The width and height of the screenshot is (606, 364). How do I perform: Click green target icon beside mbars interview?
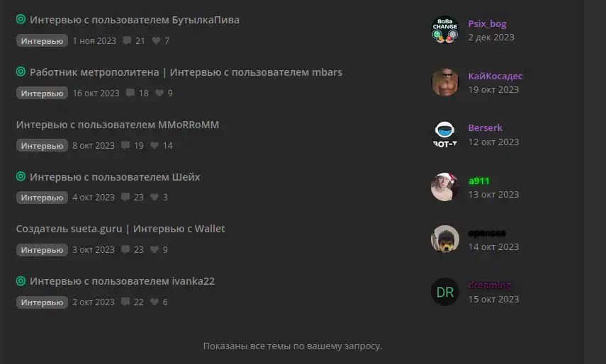(21, 72)
